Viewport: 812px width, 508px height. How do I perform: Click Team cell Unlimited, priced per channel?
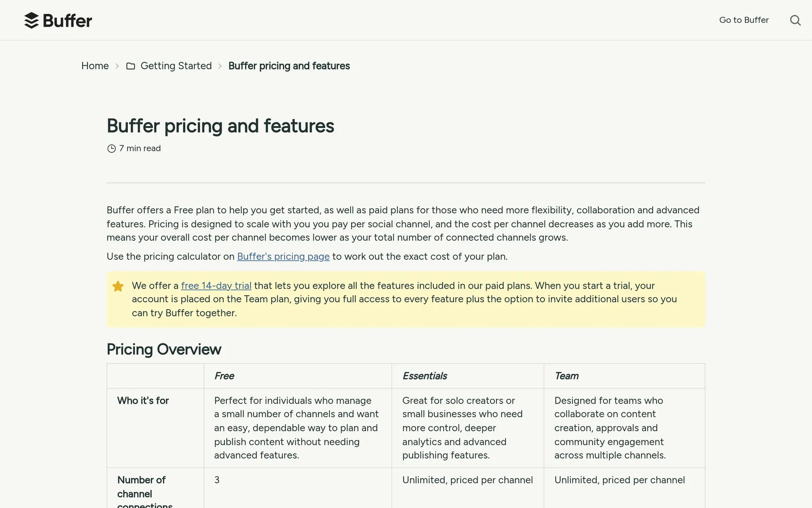tap(620, 480)
